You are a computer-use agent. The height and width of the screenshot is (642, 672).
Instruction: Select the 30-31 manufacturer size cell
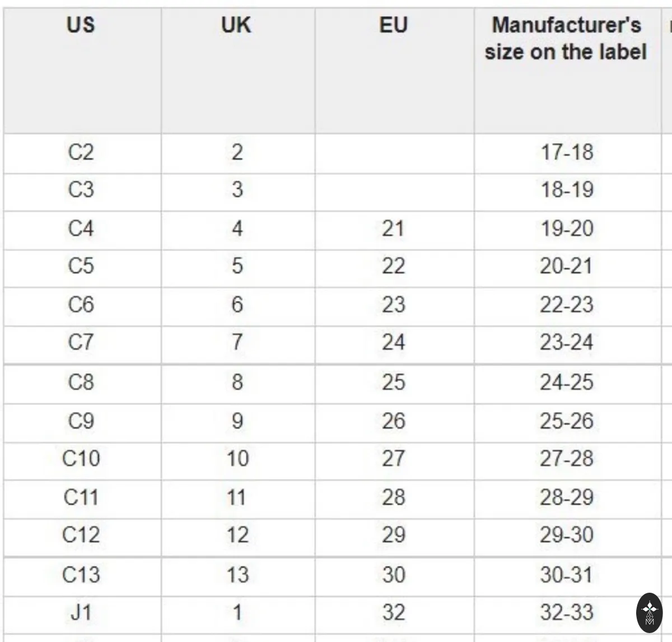(x=567, y=576)
